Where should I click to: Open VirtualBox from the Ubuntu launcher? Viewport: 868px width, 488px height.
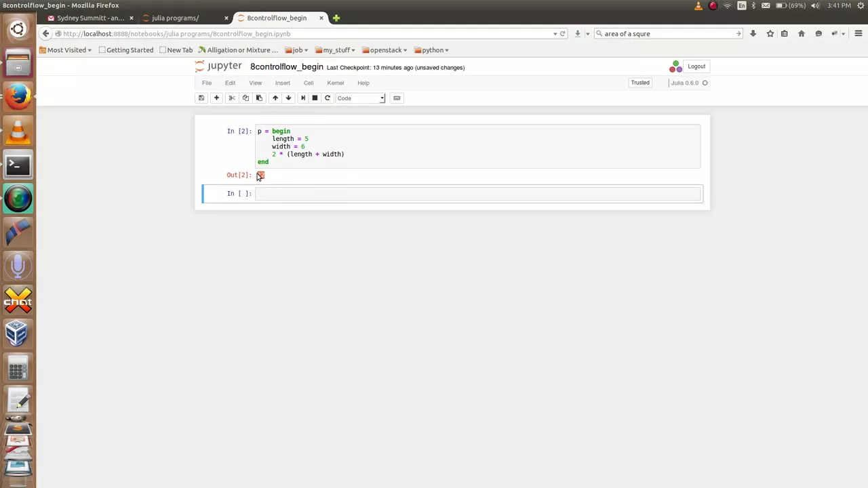pyautogui.click(x=18, y=333)
